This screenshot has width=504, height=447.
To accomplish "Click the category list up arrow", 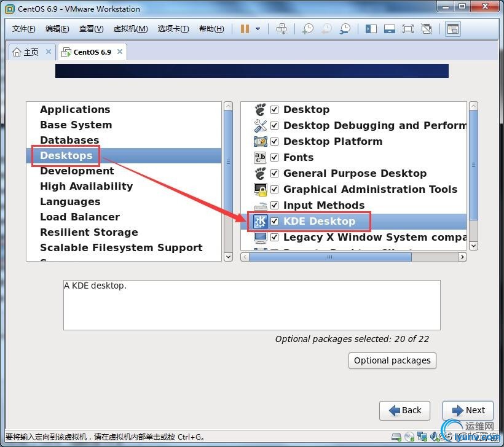I will 228,106.
